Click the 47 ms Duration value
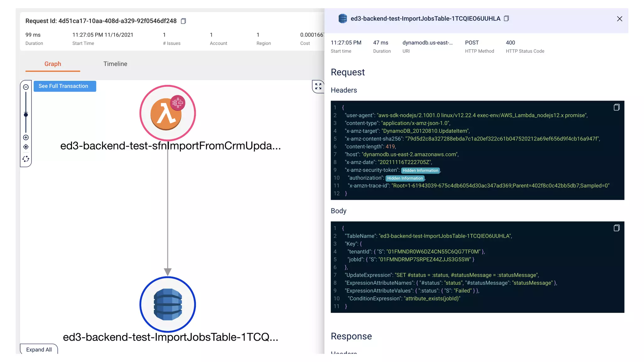The image size is (644, 362). pyautogui.click(x=381, y=43)
